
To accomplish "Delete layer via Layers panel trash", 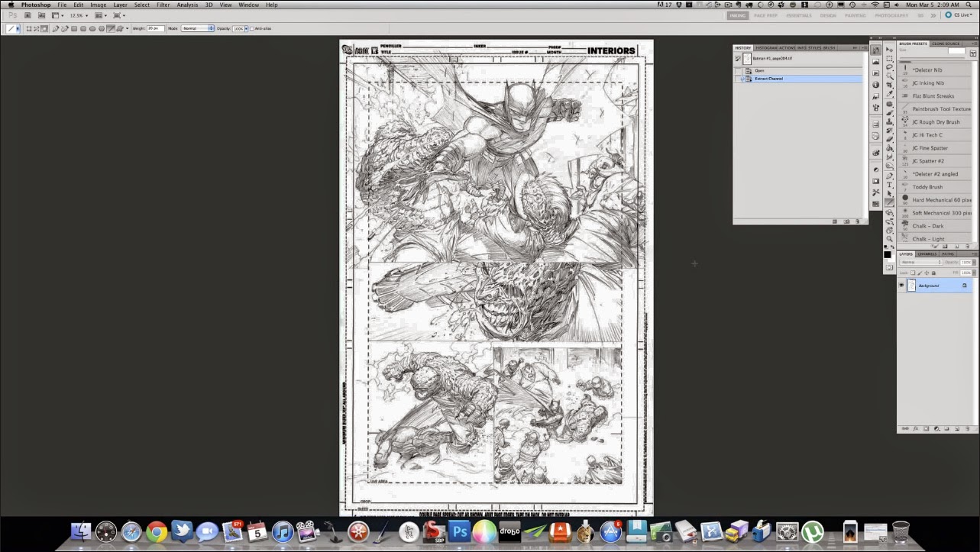I will click(968, 428).
